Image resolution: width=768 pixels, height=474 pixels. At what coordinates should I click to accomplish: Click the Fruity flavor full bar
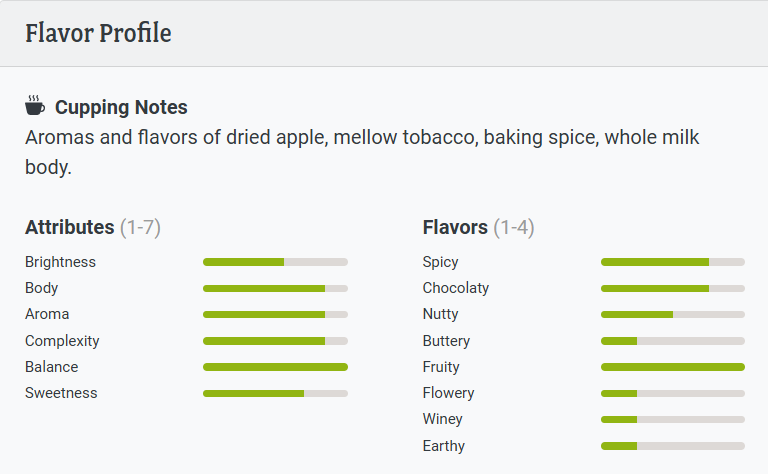click(673, 367)
